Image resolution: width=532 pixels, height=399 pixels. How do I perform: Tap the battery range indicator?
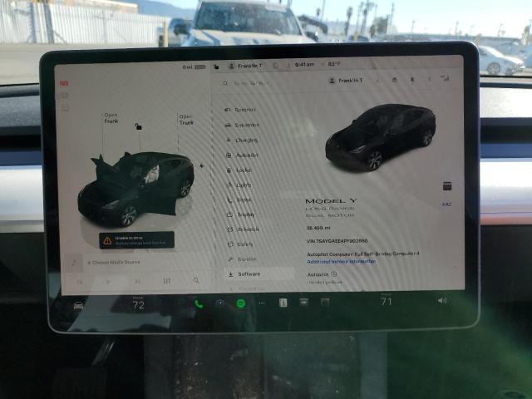coord(194,67)
